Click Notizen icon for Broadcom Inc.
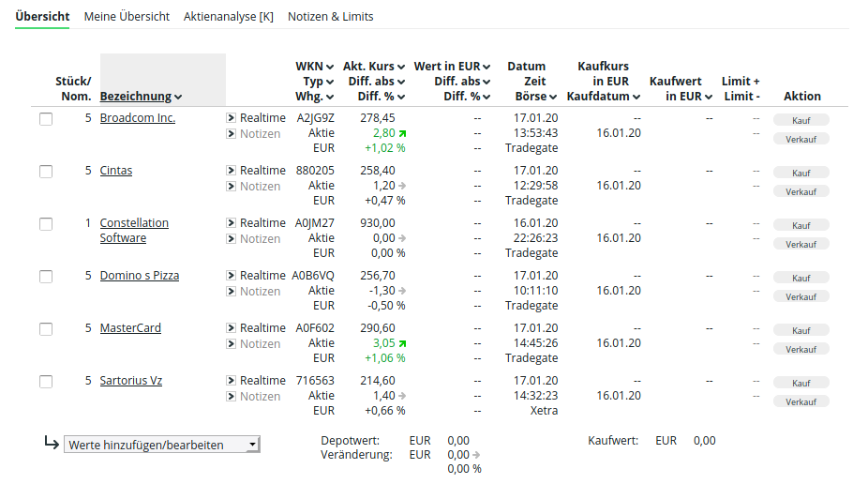868x484 pixels. (231, 134)
